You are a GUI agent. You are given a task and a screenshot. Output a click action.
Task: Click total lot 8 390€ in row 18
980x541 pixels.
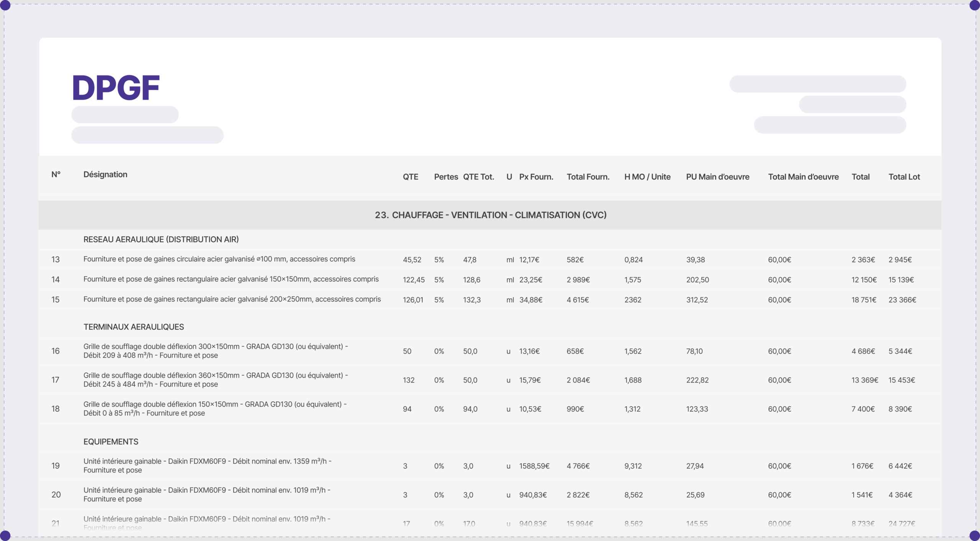(900, 409)
